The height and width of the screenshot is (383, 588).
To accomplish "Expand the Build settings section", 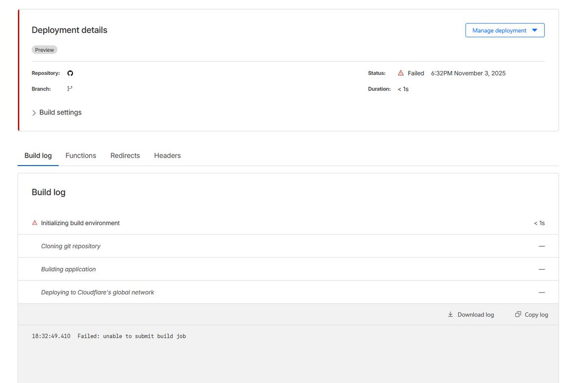I will (x=57, y=113).
